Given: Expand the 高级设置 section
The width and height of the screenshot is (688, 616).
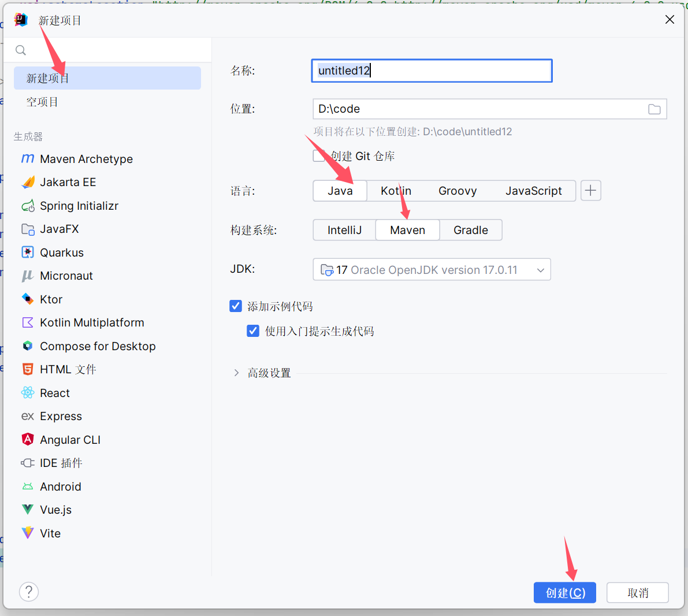Looking at the screenshot, I should coord(236,373).
